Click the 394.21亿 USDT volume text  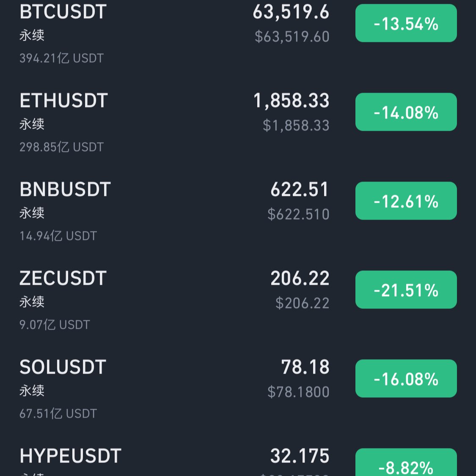pyautogui.click(x=61, y=58)
